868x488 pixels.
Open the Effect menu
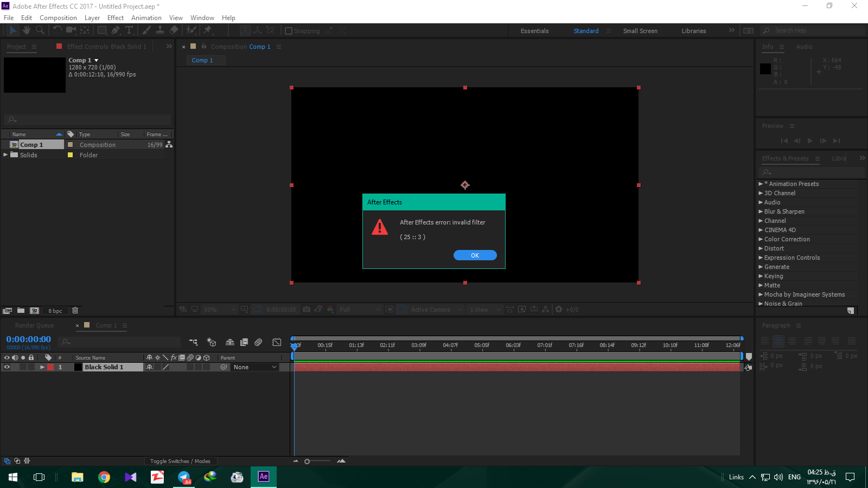coord(116,18)
